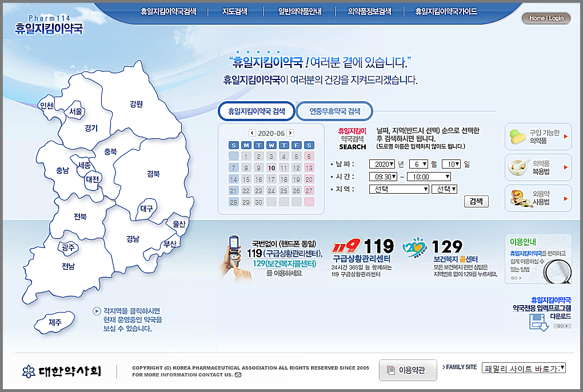Go to next month in calendar
Viewport: 583px width, 392px height.
[290, 133]
